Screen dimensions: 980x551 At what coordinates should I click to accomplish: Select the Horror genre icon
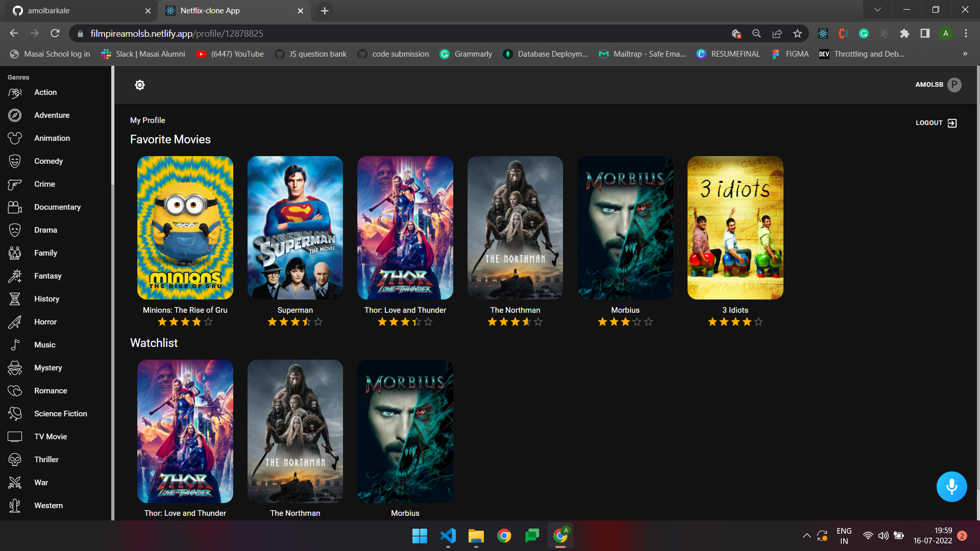tap(15, 321)
